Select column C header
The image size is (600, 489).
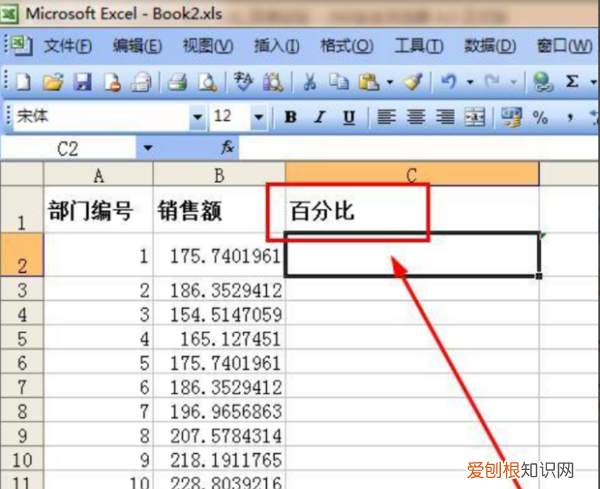tap(412, 174)
